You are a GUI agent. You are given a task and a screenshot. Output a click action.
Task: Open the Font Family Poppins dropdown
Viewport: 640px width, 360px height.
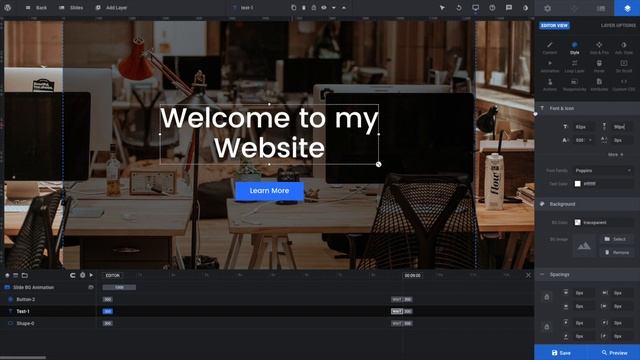[x=603, y=171]
